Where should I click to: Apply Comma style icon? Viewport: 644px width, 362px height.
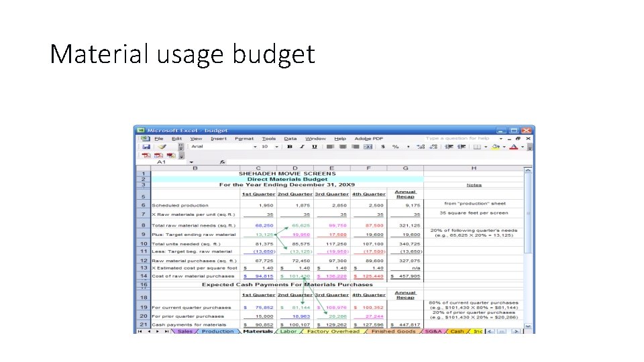(x=409, y=147)
